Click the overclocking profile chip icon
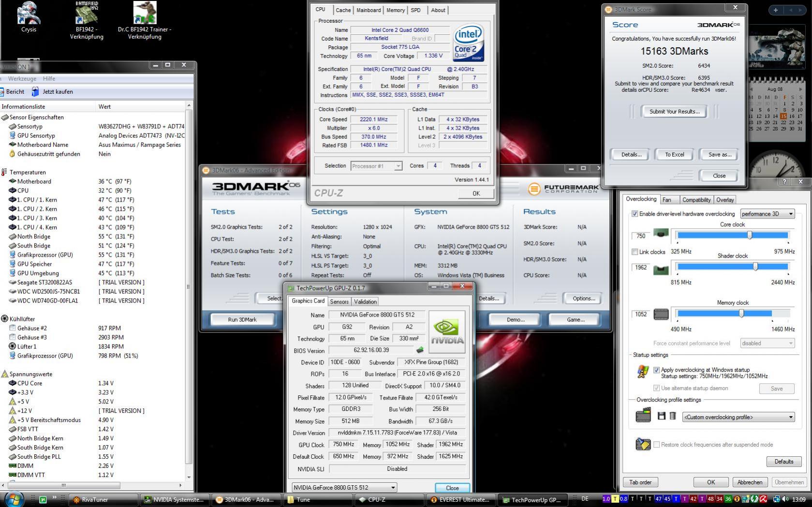This screenshot has width=812, height=507. pos(643,415)
